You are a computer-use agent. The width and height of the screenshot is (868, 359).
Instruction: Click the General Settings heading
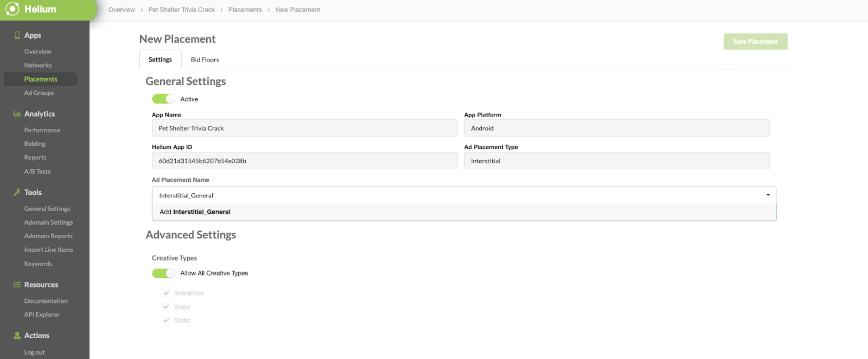click(x=185, y=81)
